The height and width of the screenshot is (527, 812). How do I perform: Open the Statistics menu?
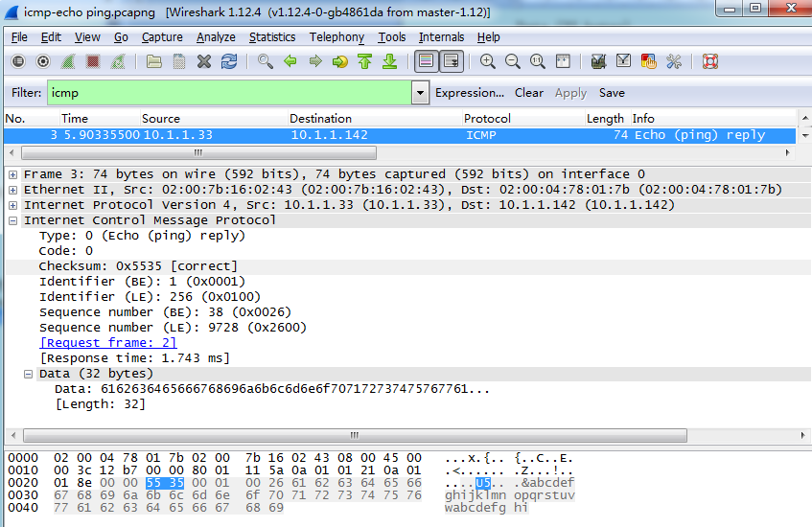[272, 37]
